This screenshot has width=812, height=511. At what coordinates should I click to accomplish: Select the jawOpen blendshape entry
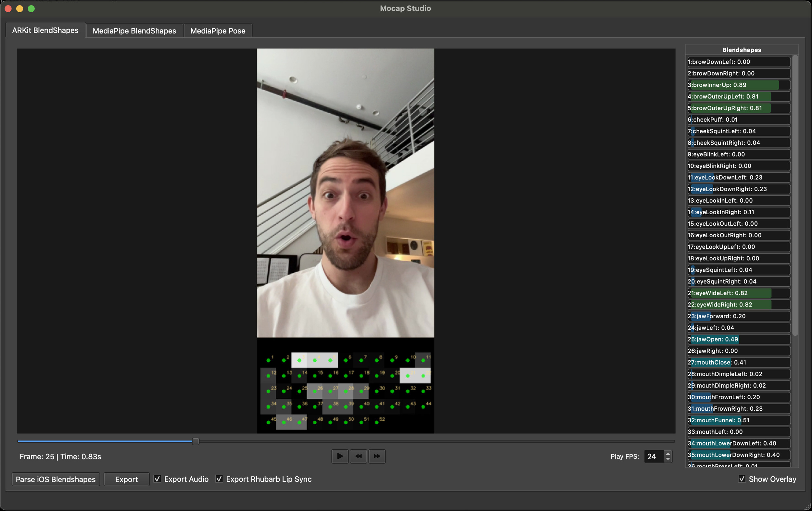[739, 339]
